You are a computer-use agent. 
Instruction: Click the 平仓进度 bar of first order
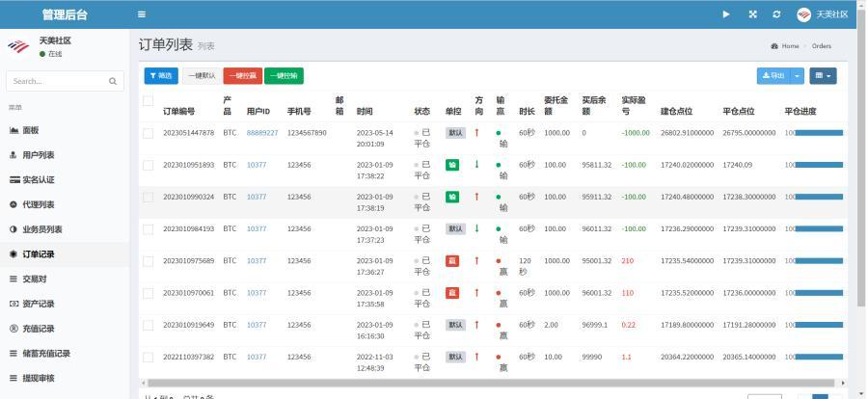[x=816, y=133]
